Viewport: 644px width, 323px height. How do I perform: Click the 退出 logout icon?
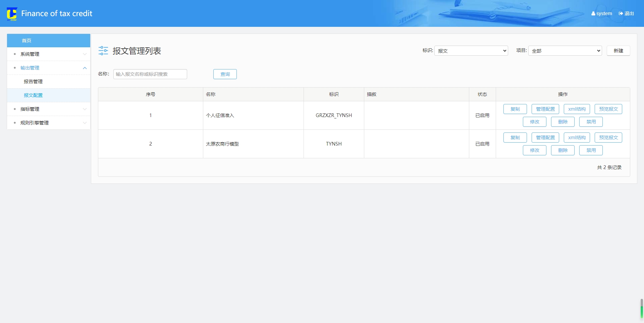(621, 14)
